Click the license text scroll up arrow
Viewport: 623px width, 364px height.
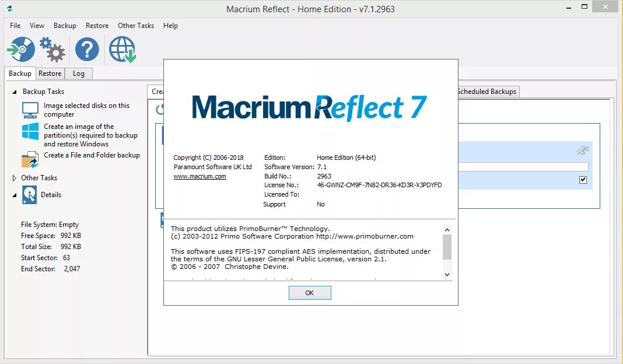click(x=447, y=230)
